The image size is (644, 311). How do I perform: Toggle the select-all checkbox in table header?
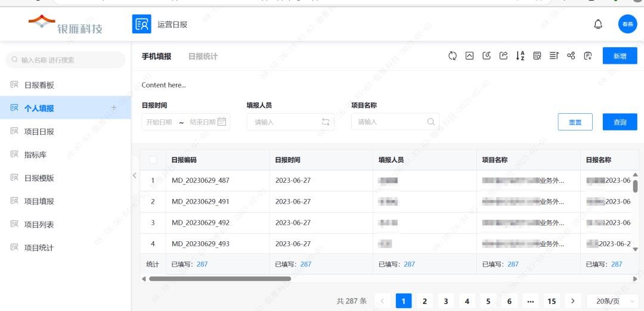pos(153,160)
